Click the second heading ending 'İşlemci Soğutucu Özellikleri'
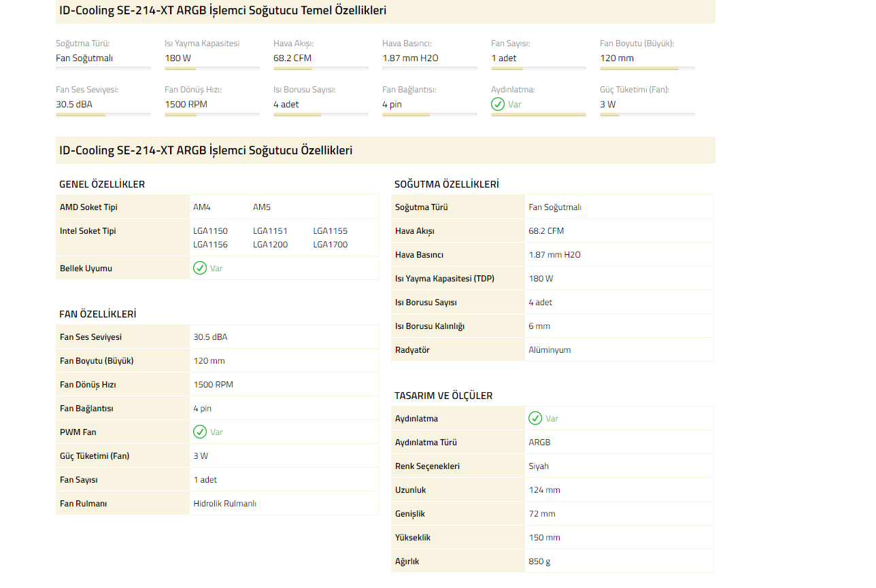Viewport: 876px width, 588px height. (206, 150)
